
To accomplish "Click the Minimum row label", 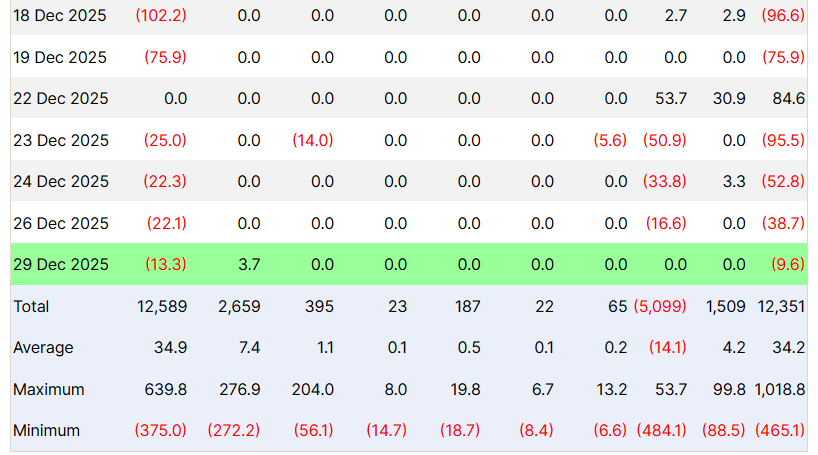I will click(46, 430).
